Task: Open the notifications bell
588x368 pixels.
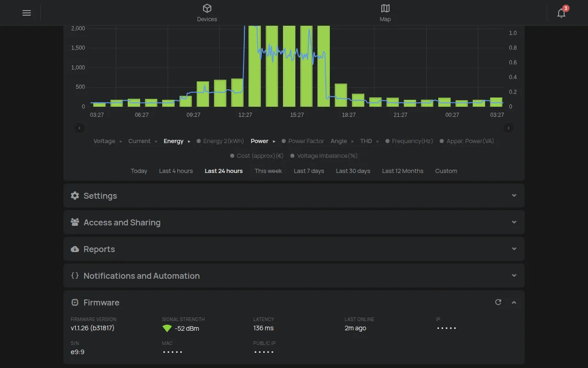Action: pos(561,13)
